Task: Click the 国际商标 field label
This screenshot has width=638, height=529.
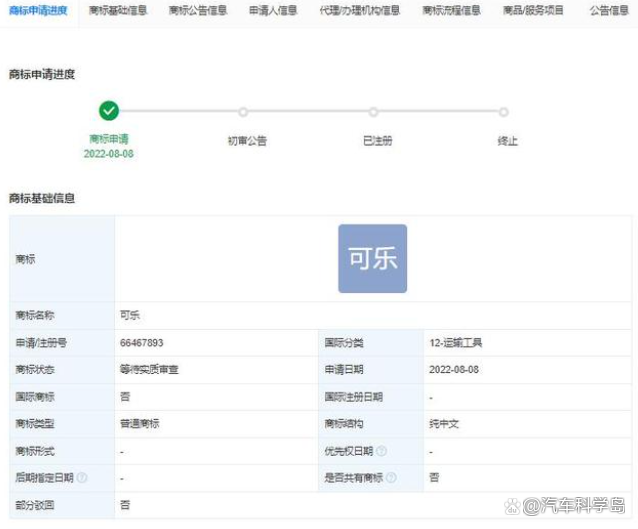Action: (x=35, y=397)
